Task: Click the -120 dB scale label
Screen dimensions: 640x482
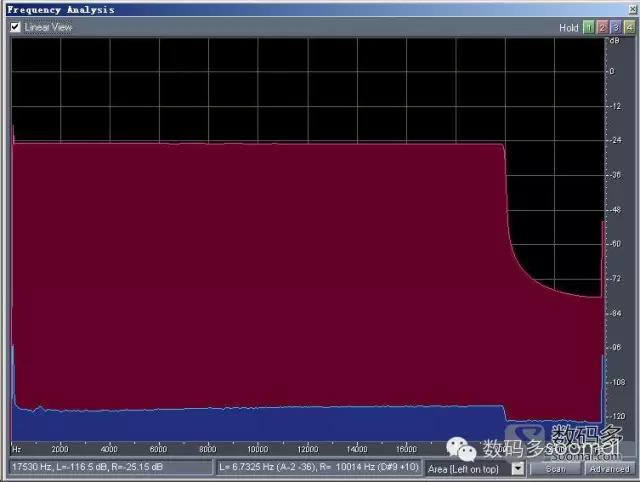Action: coord(618,416)
